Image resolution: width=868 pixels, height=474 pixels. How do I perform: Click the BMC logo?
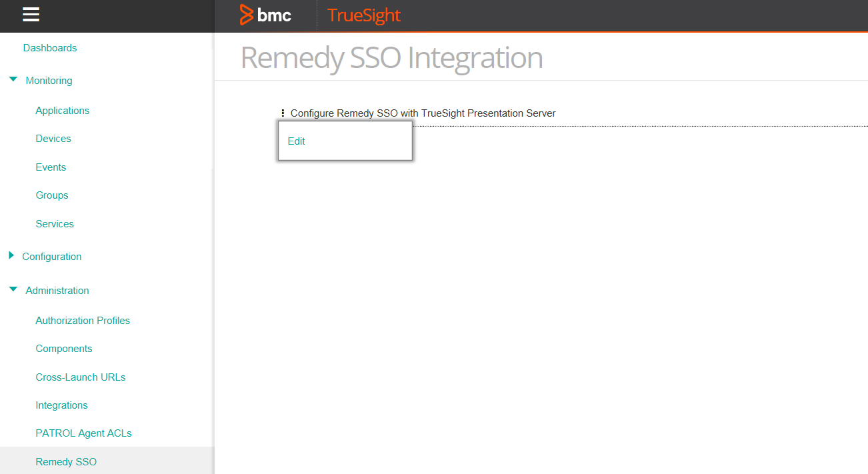265,15
